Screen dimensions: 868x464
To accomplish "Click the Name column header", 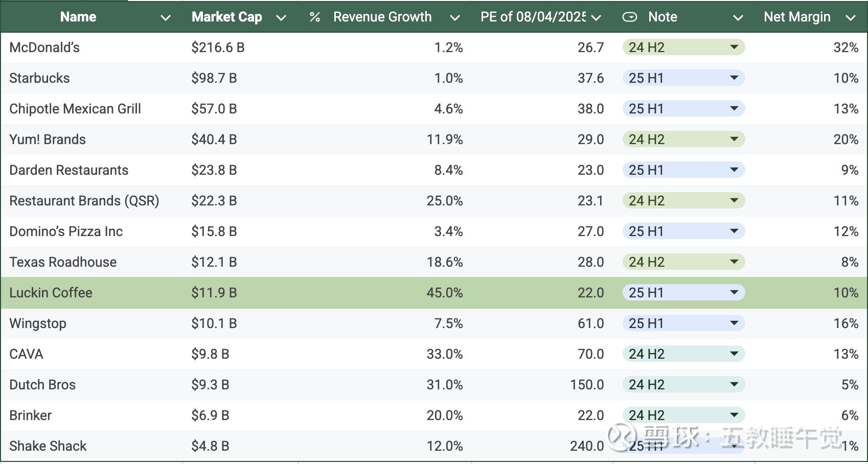I will tap(78, 17).
